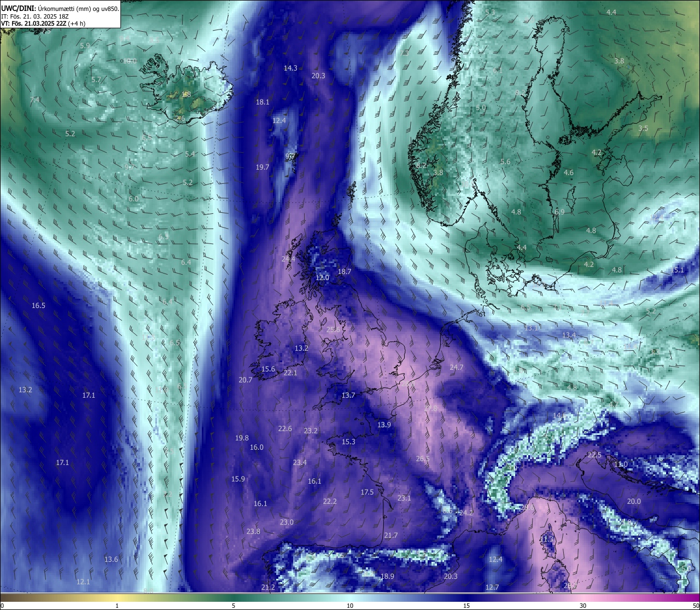Click the 18.1 value label
700x610 pixels.
(x=262, y=102)
